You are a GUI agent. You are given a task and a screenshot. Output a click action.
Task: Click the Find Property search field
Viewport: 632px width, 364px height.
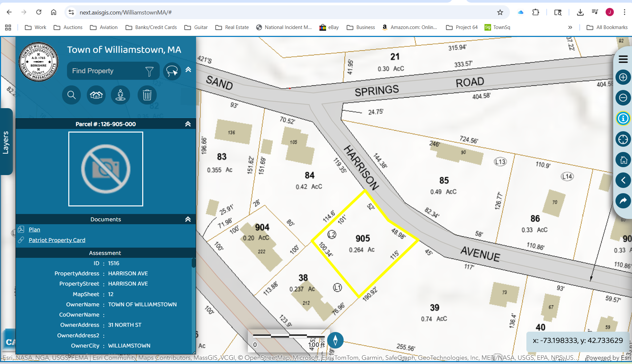(x=106, y=71)
